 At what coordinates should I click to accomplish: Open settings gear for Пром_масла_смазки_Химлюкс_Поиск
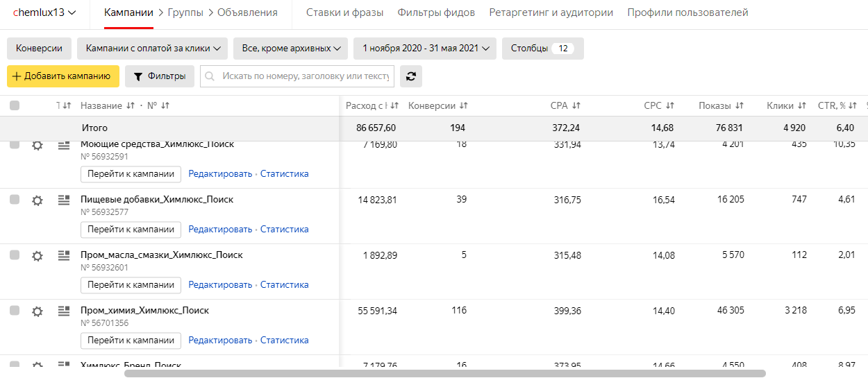(37, 256)
